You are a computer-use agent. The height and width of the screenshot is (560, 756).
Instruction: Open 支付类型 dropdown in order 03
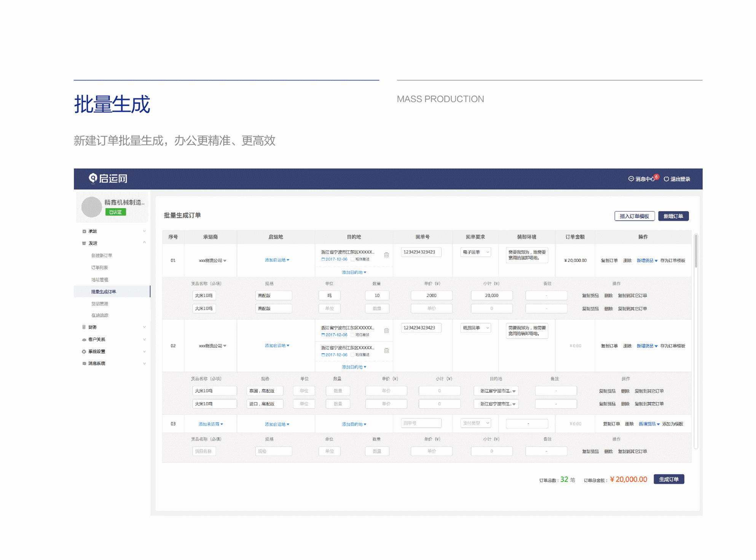[475, 423]
